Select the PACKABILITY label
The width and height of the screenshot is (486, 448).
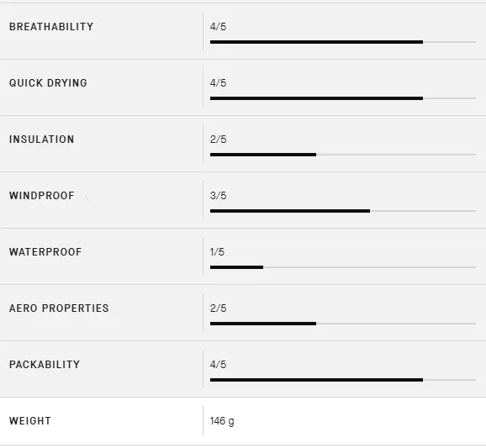(45, 365)
